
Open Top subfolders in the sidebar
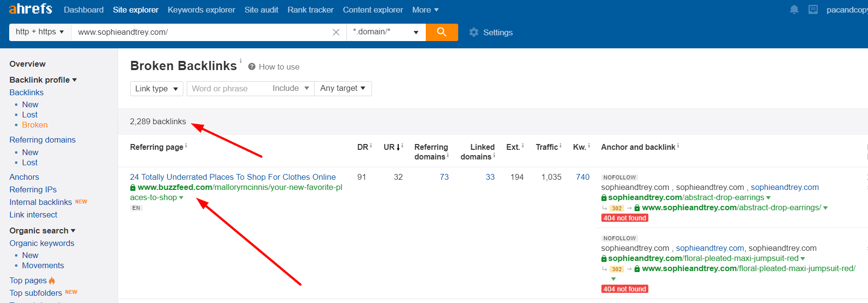point(36,293)
